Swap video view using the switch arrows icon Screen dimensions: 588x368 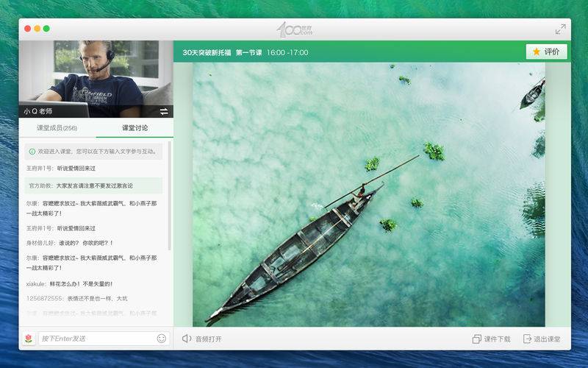point(164,112)
